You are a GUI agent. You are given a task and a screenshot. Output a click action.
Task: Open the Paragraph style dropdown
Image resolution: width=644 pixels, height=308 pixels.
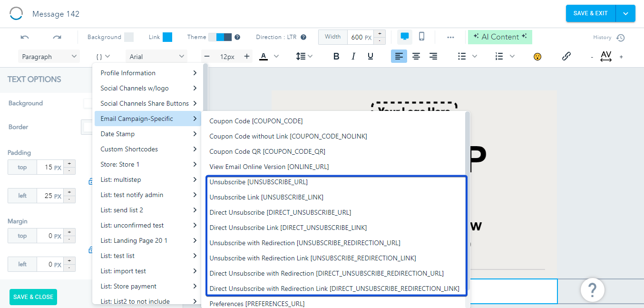[x=49, y=57]
